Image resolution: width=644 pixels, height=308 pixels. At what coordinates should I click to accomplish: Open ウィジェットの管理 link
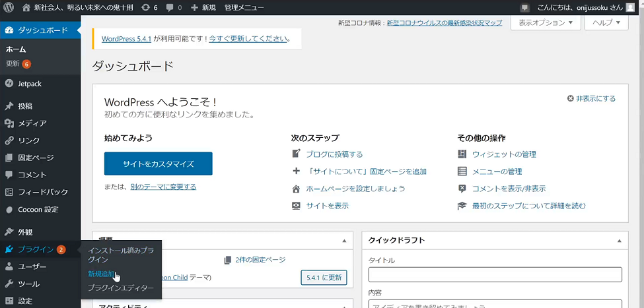click(x=504, y=154)
